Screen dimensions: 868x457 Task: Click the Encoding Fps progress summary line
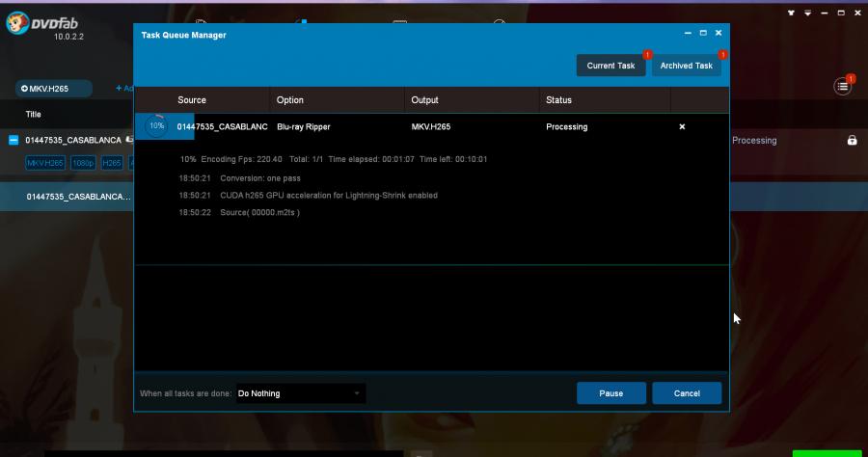pos(334,159)
